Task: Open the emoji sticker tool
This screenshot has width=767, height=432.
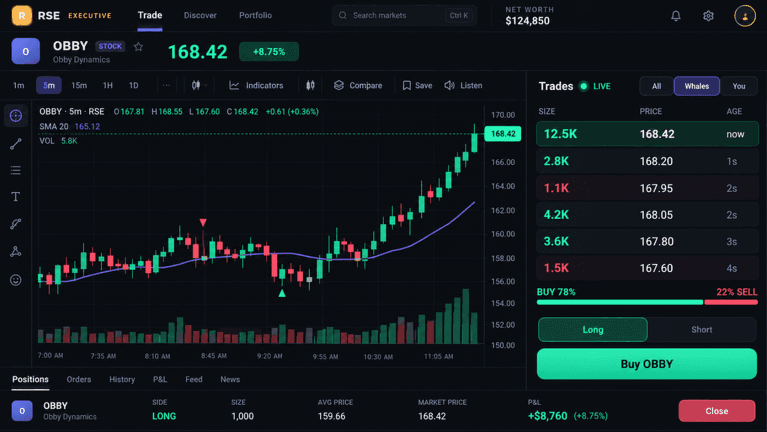Action: (16, 280)
